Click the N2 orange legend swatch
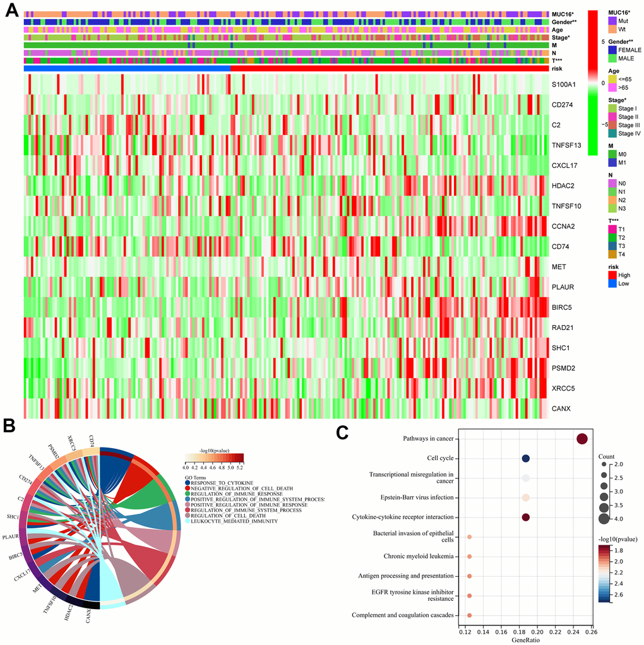Image resolution: width=644 pixels, height=645 pixels. [x=612, y=199]
